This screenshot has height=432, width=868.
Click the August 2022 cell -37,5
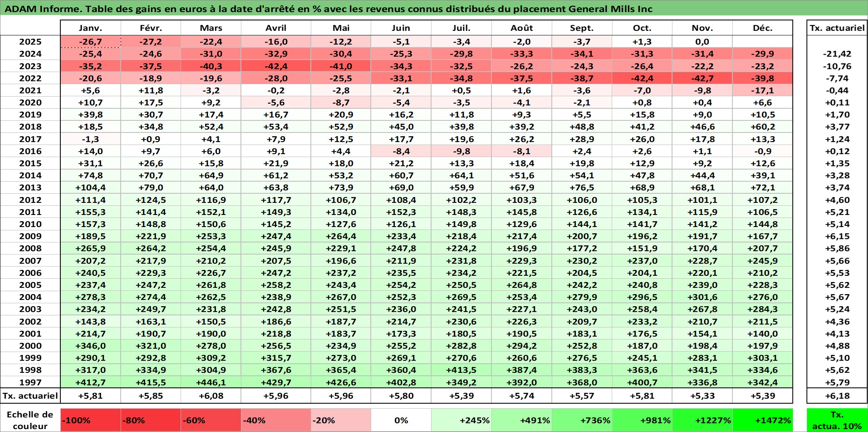pyautogui.click(x=522, y=78)
